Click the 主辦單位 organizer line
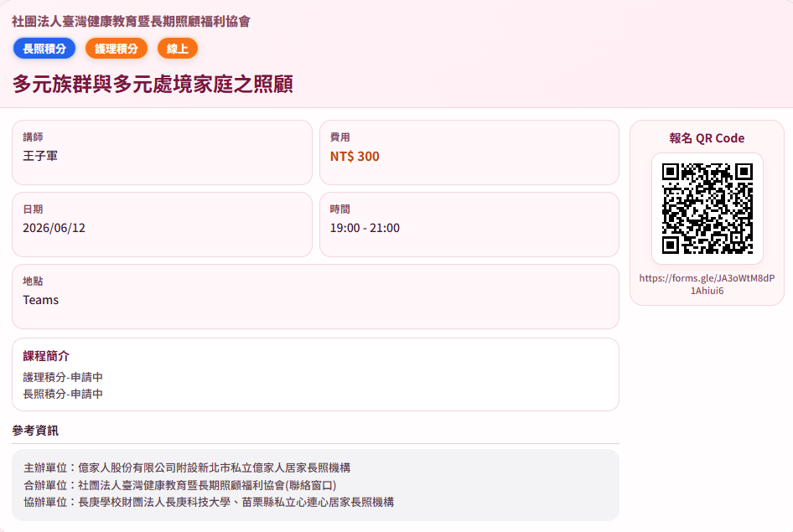 (x=187, y=467)
